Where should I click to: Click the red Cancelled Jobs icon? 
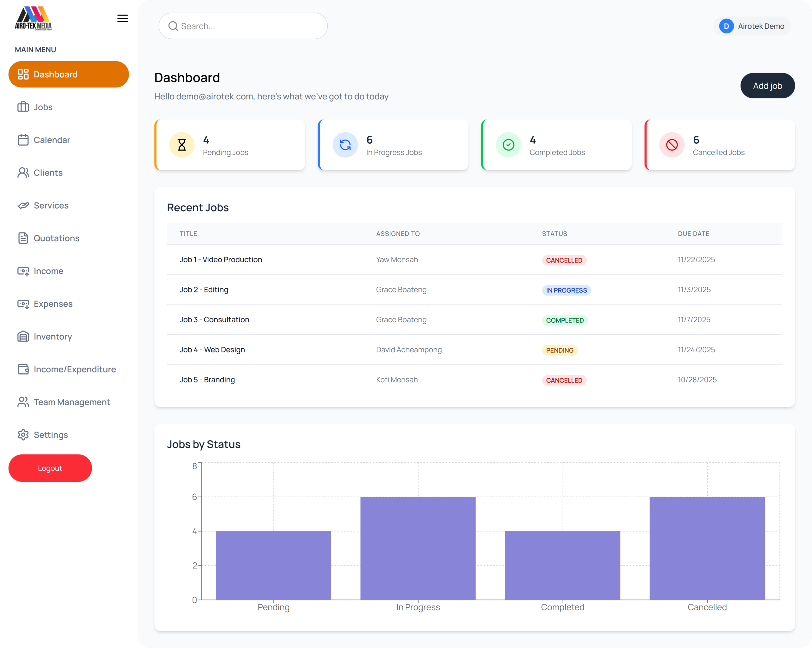pos(671,145)
